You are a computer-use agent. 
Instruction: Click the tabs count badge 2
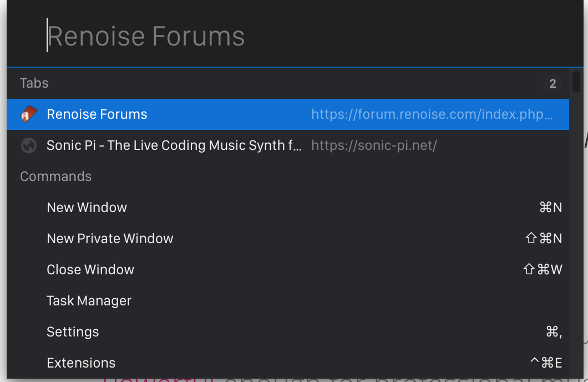pyautogui.click(x=552, y=83)
